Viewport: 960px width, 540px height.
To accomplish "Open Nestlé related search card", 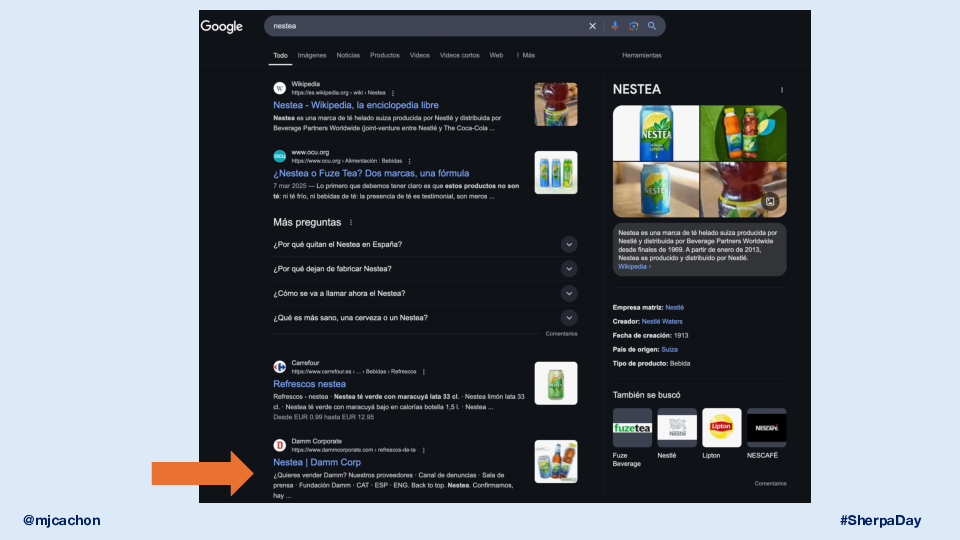I will pos(677,433).
